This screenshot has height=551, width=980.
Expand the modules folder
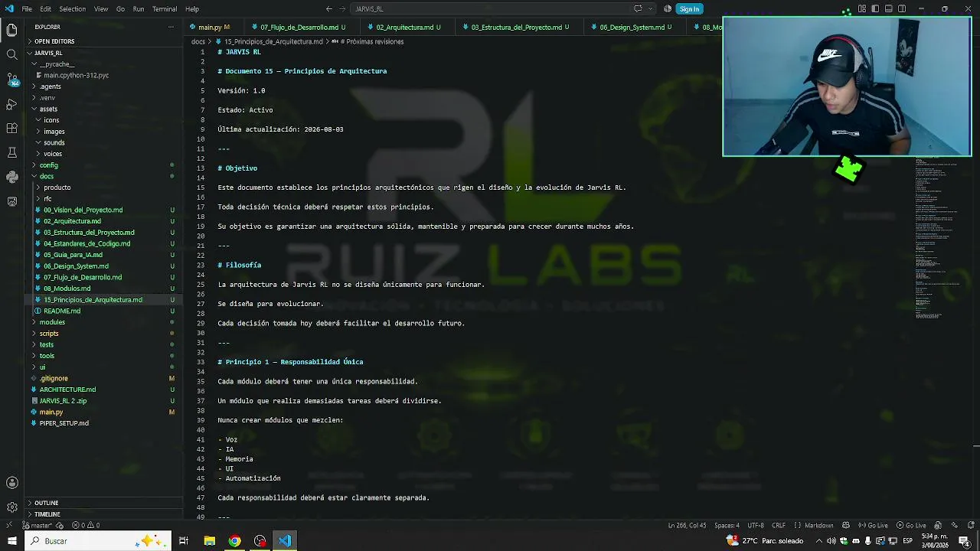click(x=103, y=322)
